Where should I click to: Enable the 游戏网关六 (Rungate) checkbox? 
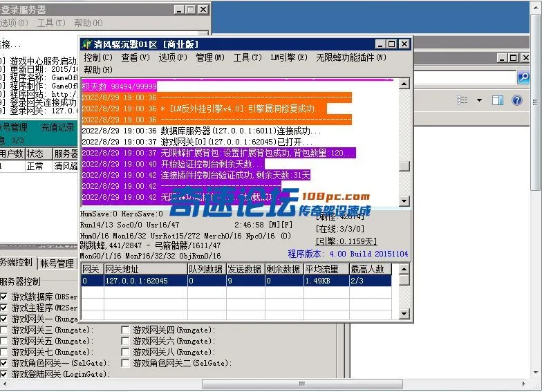click(x=125, y=341)
